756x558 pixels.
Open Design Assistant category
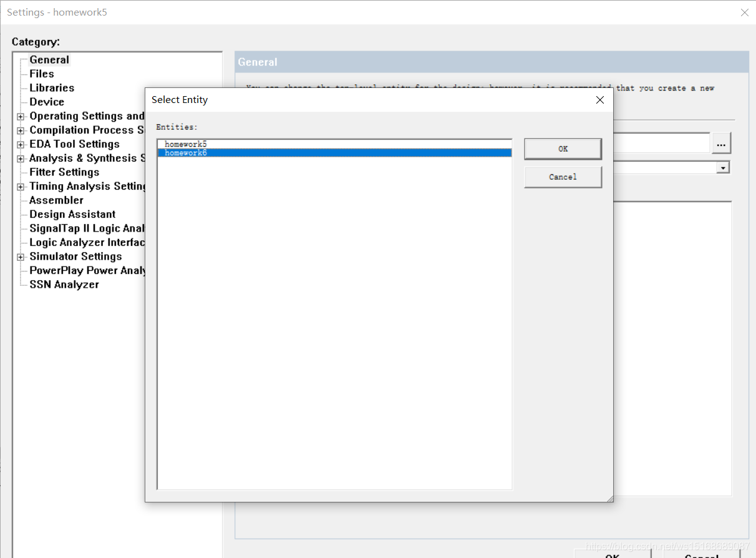click(x=72, y=214)
